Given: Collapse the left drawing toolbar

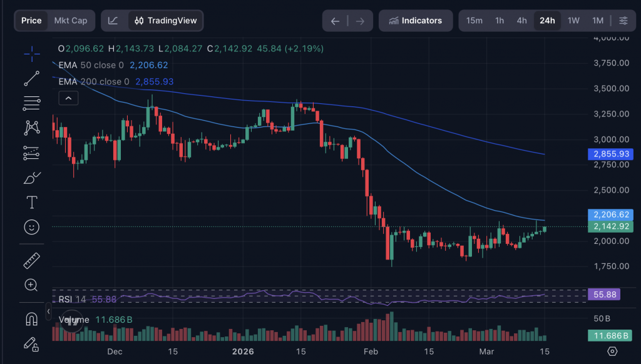Looking at the screenshot, I should (48, 311).
